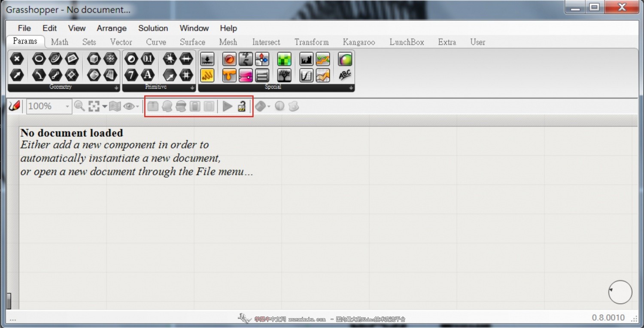Click the half-shaded sphere toolbar icon
The height and width of the screenshot is (328, 644).
point(280,106)
